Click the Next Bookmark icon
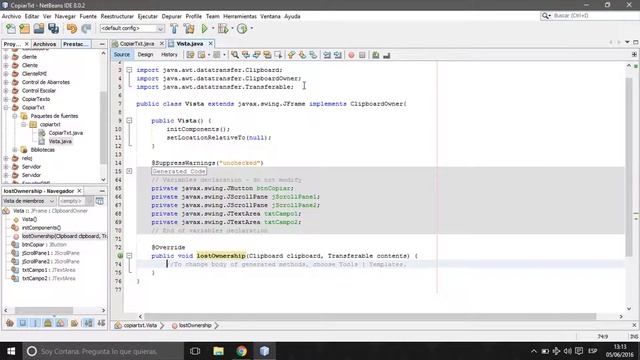Viewport: 640px width, 360px height. (302, 55)
